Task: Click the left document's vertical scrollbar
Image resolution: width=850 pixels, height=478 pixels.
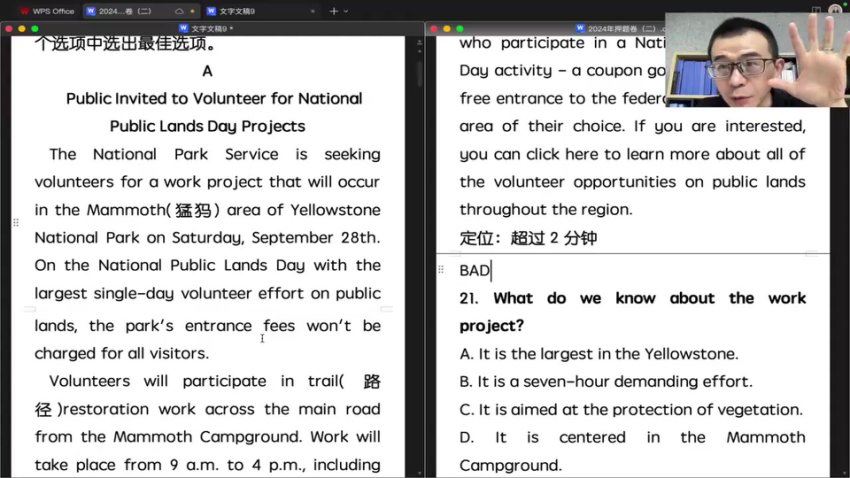Action: click(x=420, y=73)
